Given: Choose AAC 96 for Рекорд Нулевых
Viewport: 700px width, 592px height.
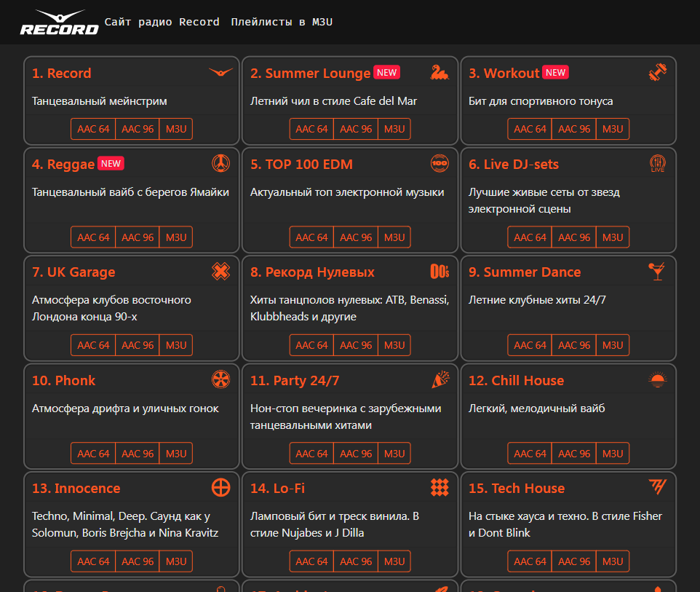Looking at the screenshot, I should tap(356, 345).
